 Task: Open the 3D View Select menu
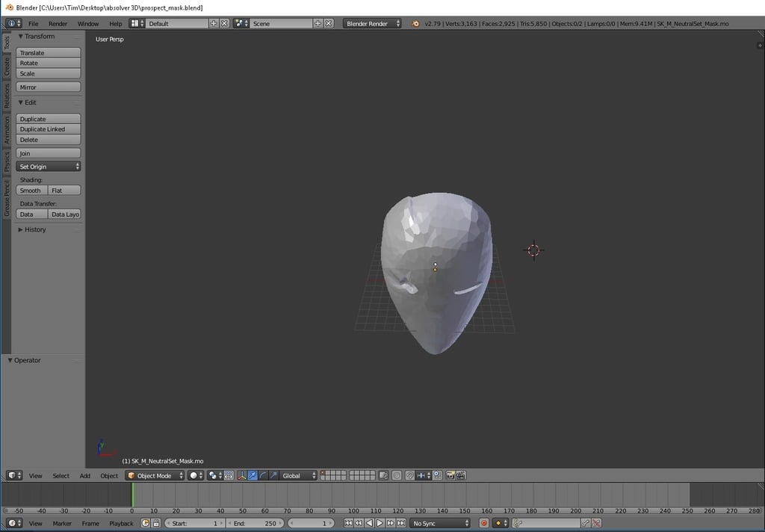pyautogui.click(x=61, y=475)
